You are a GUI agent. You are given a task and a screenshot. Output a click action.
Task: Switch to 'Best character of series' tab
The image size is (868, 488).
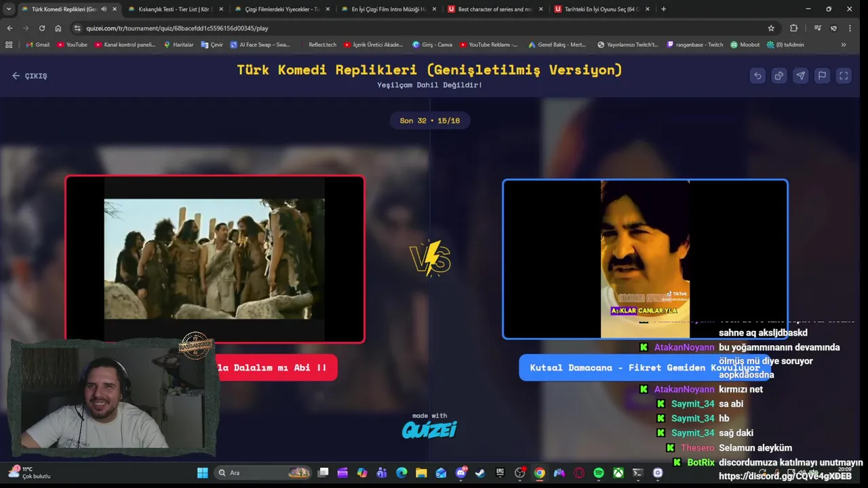(x=495, y=9)
